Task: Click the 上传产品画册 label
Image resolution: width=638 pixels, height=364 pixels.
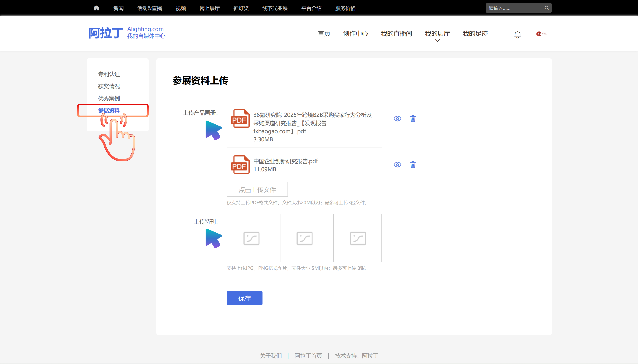Action: click(x=200, y=113)
